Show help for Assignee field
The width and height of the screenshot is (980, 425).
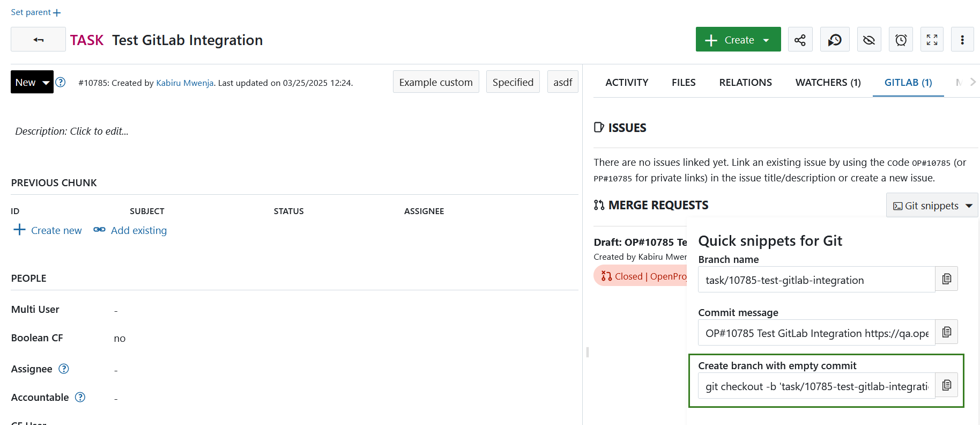64,369
